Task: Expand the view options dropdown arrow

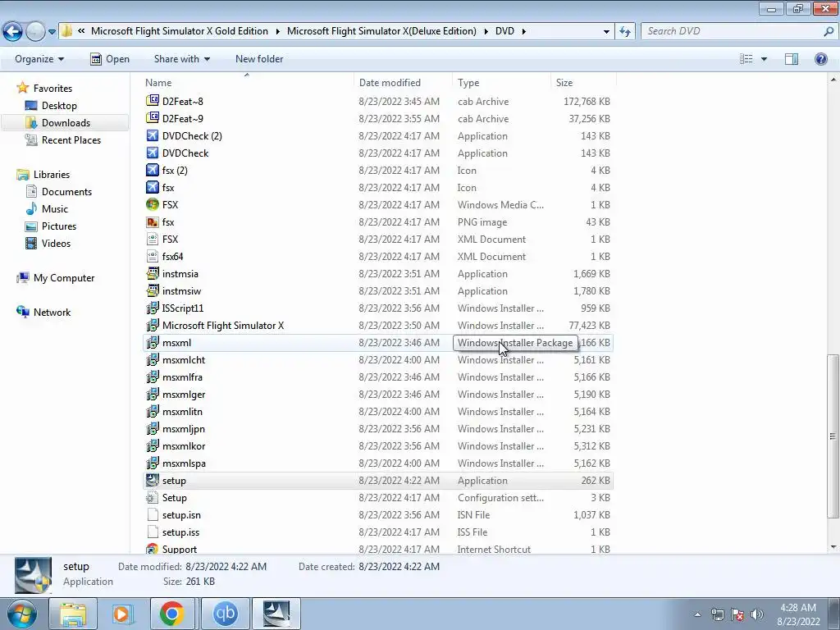Action: click(x=764, y=59)
